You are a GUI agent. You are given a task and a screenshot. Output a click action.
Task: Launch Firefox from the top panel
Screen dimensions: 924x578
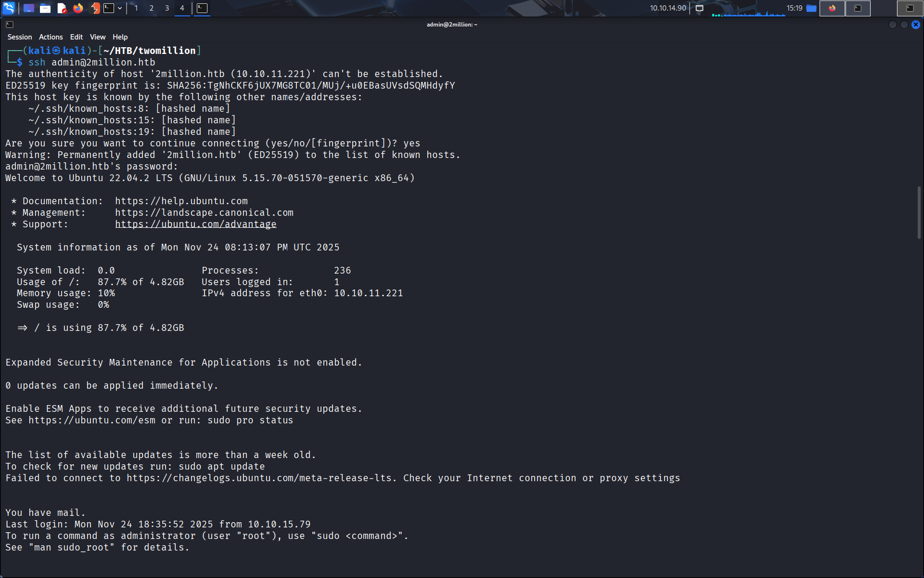(78, 8)
